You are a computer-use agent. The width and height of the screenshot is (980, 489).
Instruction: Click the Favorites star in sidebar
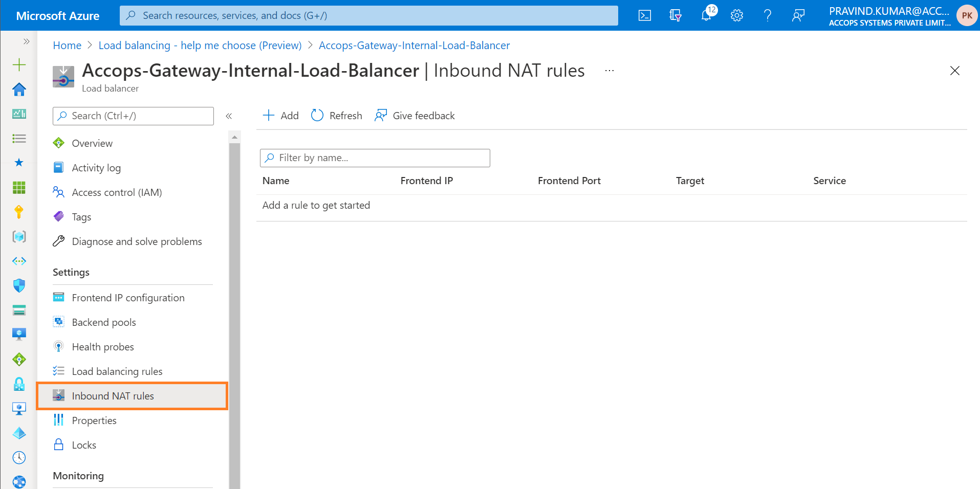(19, 163)
